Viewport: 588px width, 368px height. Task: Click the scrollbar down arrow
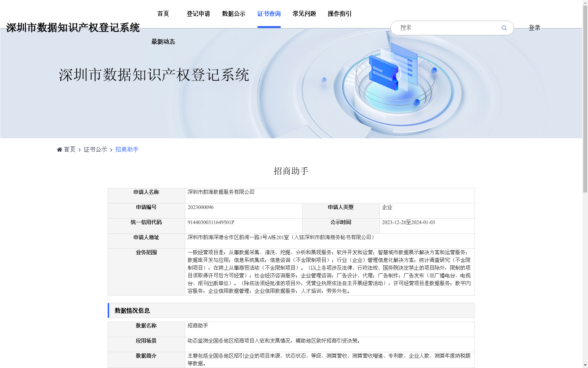click(x=585, y=365)
